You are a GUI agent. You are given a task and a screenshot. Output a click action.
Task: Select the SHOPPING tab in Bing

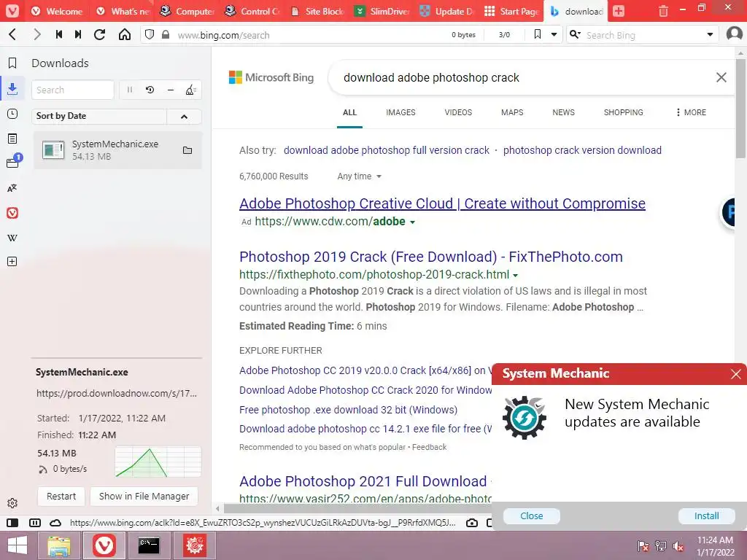tap(624, 112)
